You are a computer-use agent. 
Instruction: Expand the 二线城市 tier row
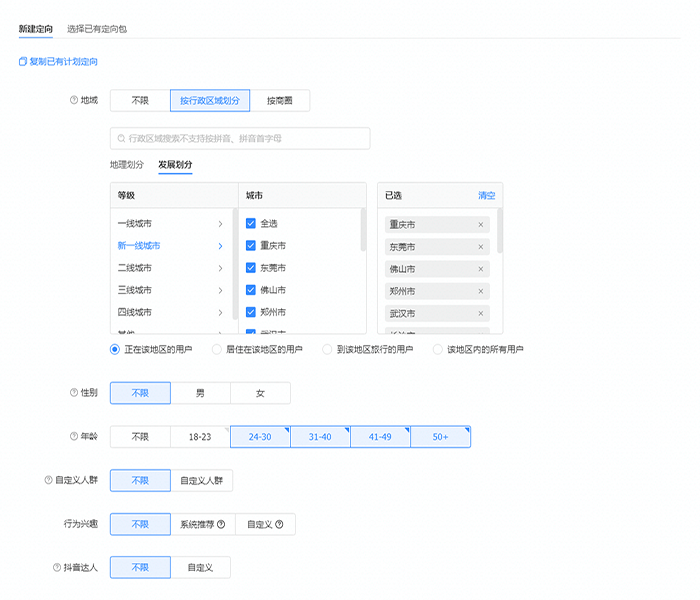220,268
